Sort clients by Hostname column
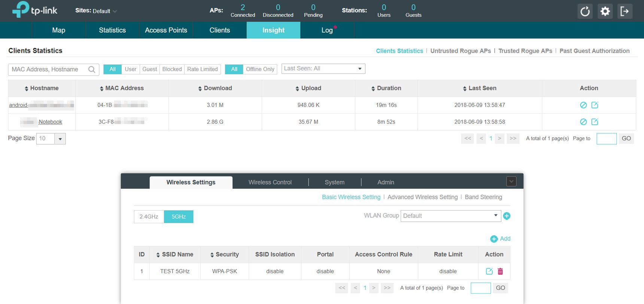 point(42,88)
